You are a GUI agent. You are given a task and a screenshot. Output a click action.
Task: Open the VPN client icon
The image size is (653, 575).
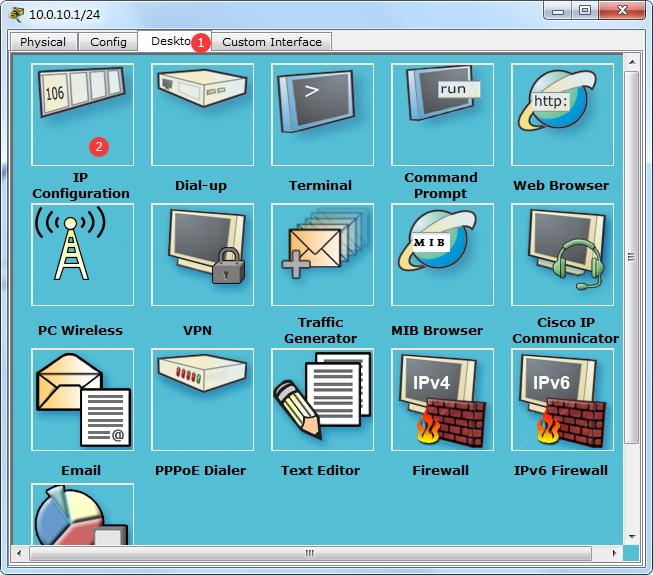point(202,255)
